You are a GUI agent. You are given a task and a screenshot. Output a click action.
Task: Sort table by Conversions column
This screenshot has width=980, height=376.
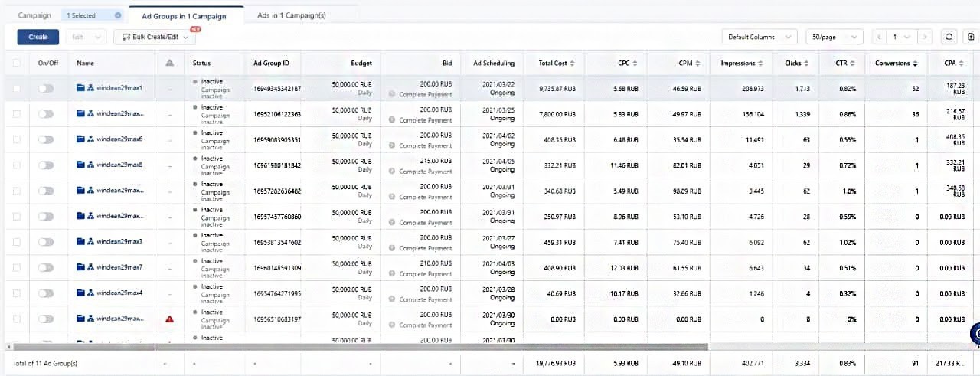915,64
